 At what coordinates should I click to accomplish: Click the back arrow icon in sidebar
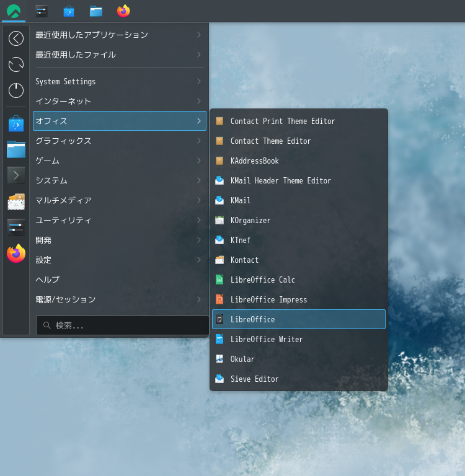[x=16, y=38]
